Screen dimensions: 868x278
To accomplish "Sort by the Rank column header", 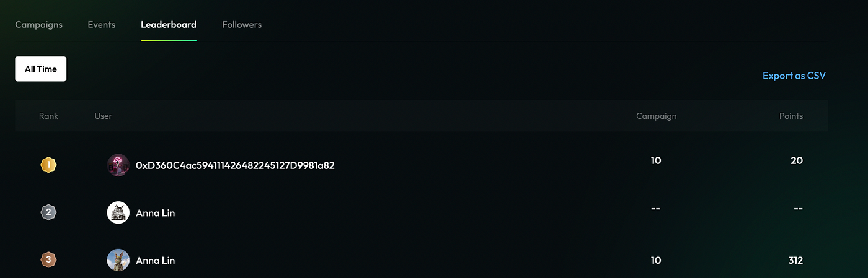I will (x=48, y=116).
